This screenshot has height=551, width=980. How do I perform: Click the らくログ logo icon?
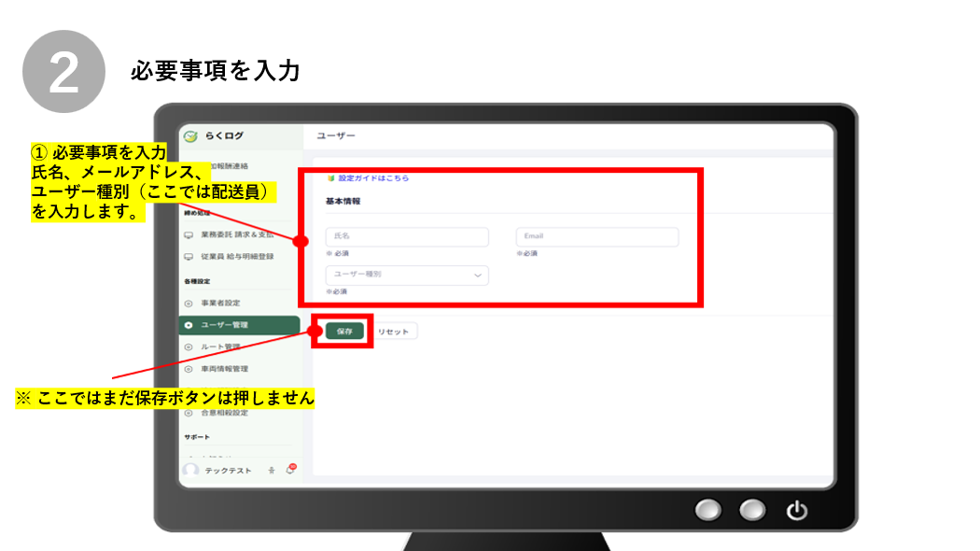click(191, 136)
